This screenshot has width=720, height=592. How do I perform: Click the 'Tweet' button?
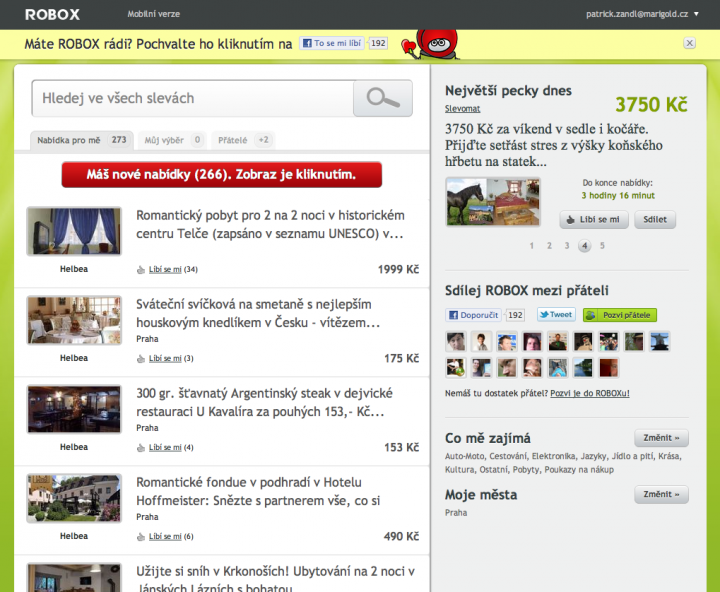[556, 315]
